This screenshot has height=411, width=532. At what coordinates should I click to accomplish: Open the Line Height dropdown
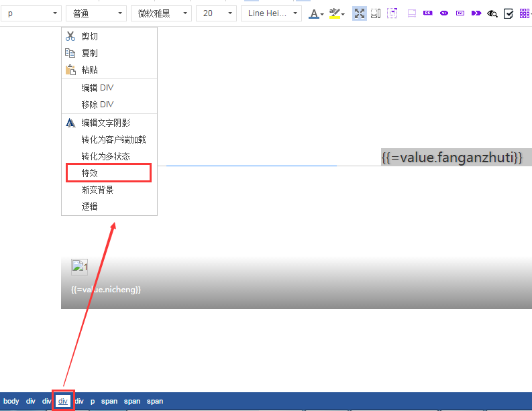point(271,13)
